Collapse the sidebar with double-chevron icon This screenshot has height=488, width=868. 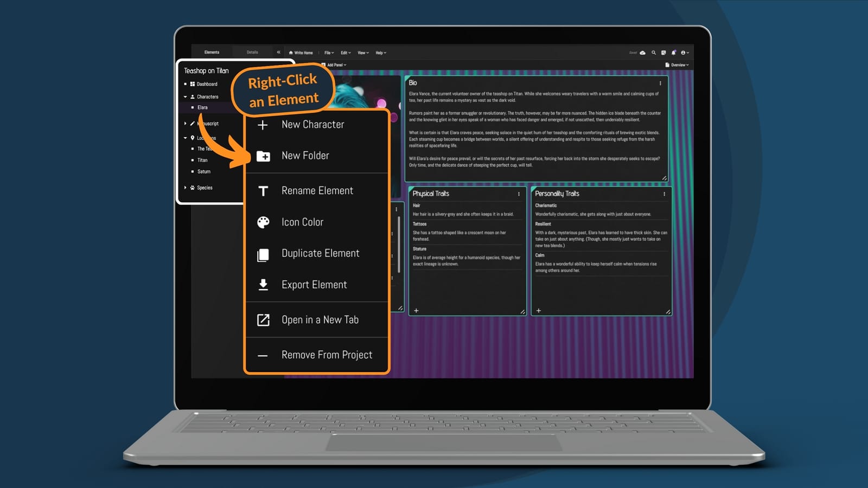pyautogui.click(x=278, y=52)
